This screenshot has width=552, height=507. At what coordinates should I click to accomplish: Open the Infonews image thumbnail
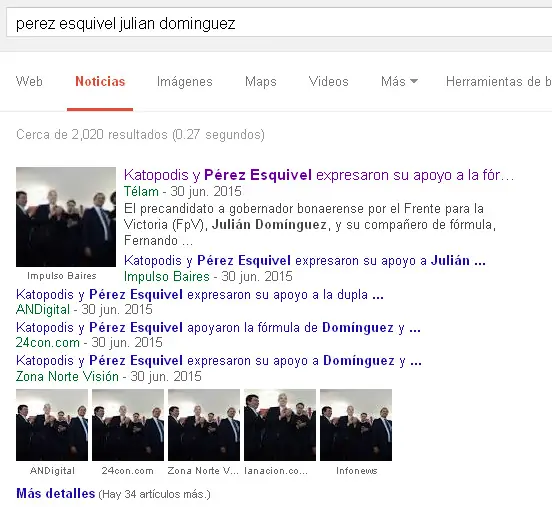[x=356, y=425]
